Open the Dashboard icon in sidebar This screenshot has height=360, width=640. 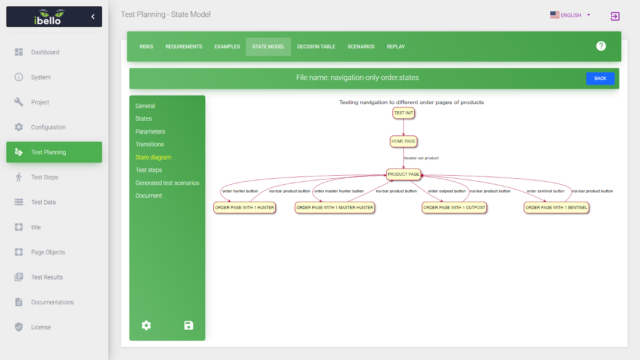pos(19,52)
